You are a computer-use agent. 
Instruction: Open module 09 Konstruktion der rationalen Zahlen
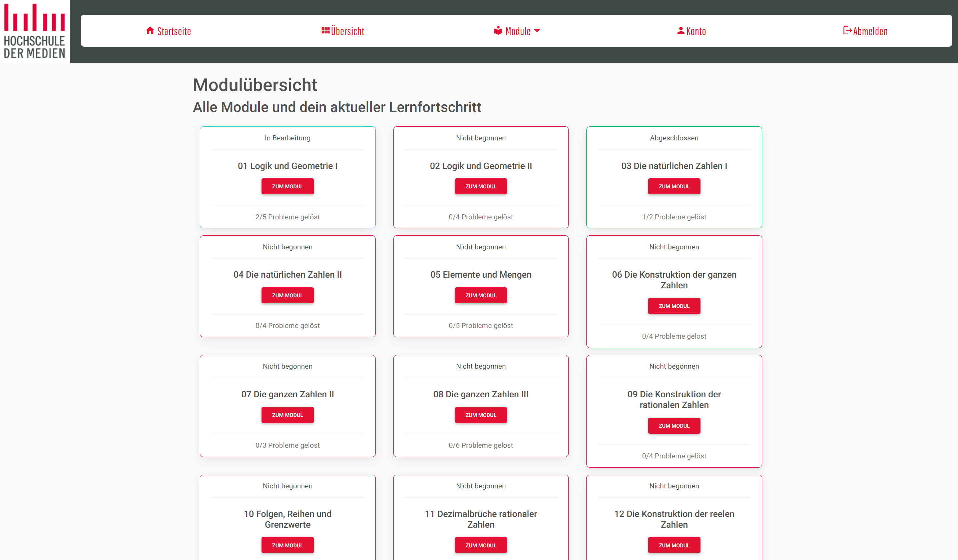[x=674, y=426]
